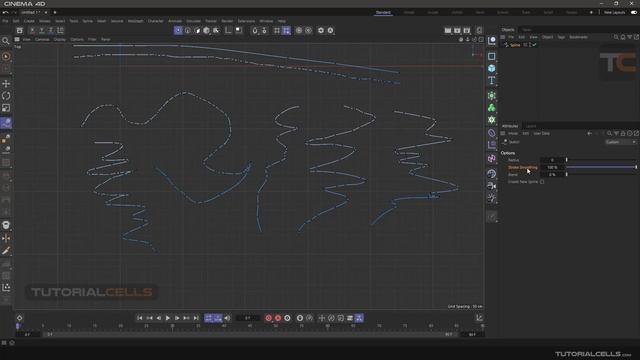This screenshot has width=640, height=360.
Task: Add a rectangle spline from the palette
Action: point(492,56)
